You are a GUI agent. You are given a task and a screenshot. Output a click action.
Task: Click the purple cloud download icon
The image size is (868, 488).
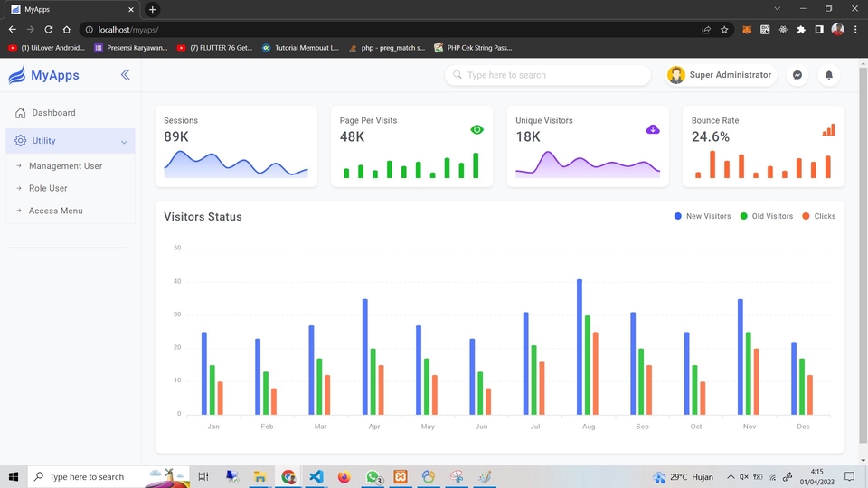pyautogui.click(x=653, y=130)
